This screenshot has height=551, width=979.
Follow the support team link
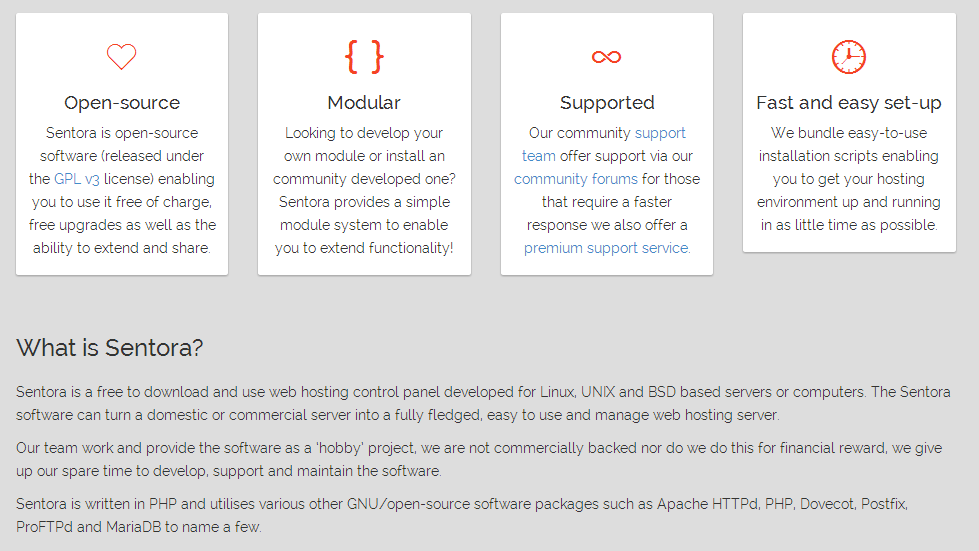pyautogui.click(x=603, y=144)
